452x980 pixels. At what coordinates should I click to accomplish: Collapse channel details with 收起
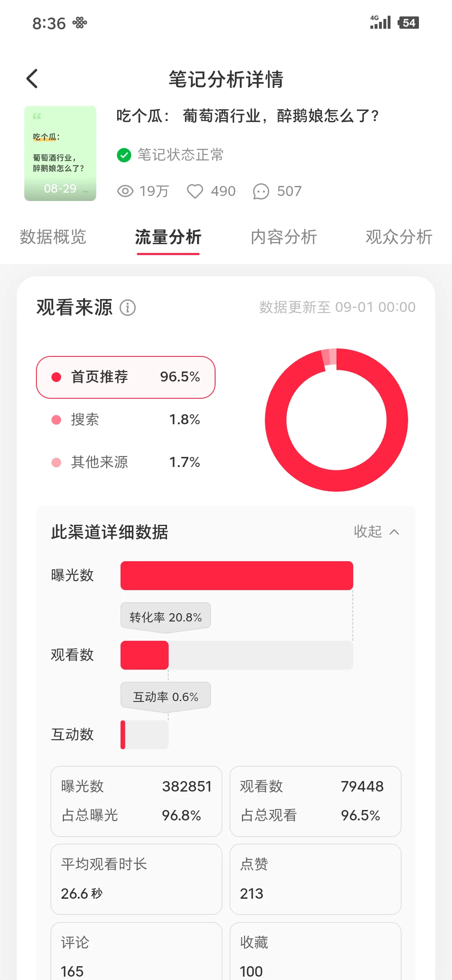pos(368,531)
